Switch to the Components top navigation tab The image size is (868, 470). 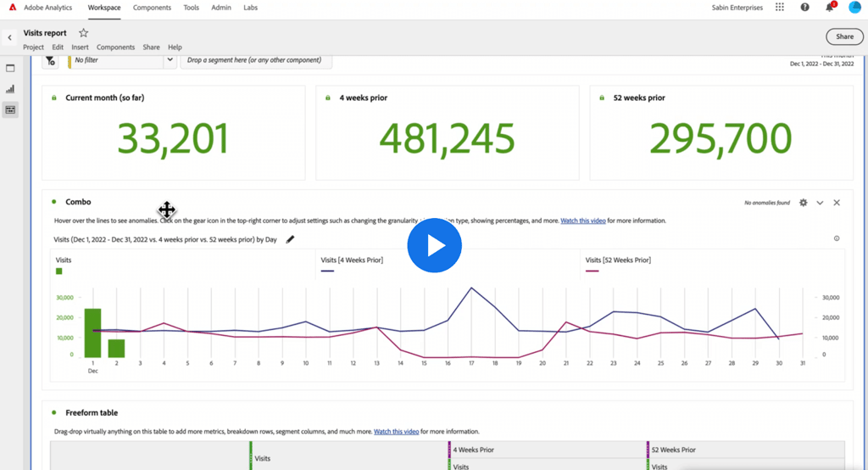[152, 8]
